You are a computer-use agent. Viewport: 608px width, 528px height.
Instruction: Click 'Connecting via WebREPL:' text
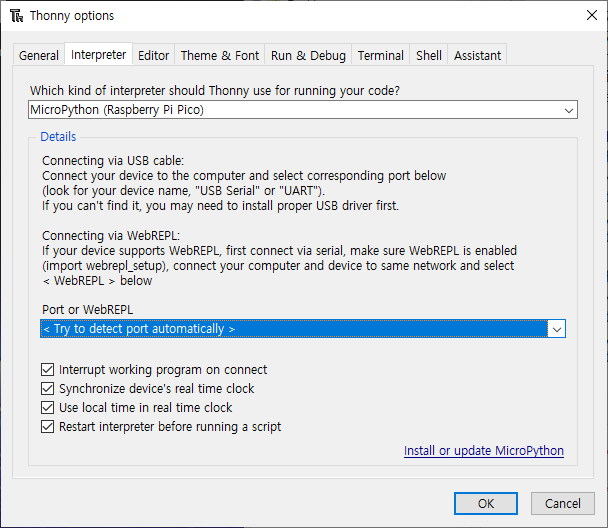pyautogui.click(x=111, y=236)
